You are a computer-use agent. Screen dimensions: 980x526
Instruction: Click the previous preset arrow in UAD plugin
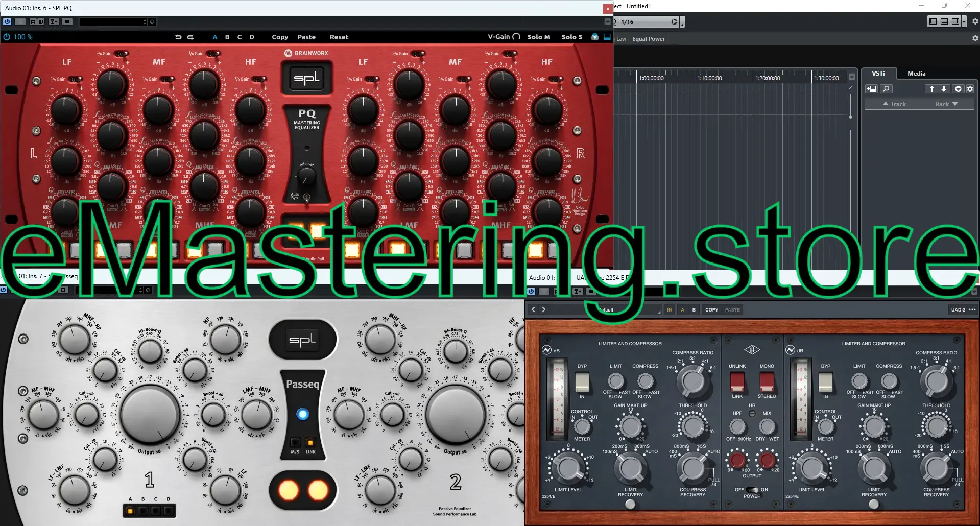coord(533,309)
